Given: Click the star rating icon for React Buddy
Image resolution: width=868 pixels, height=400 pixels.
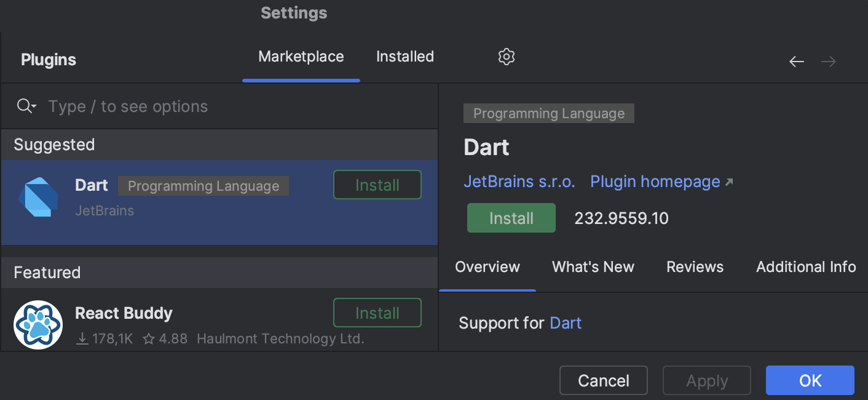Looking at the screenshot, I should (148, 338).
